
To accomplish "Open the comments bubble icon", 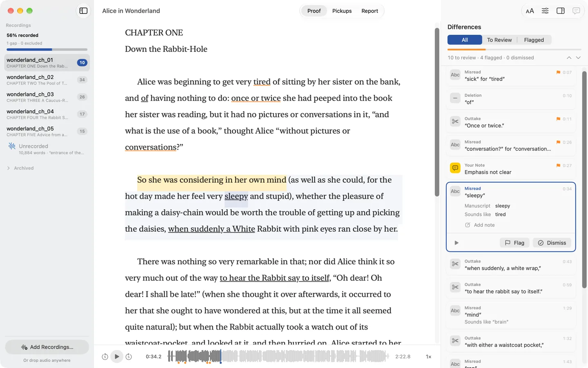I will point(576,11).
